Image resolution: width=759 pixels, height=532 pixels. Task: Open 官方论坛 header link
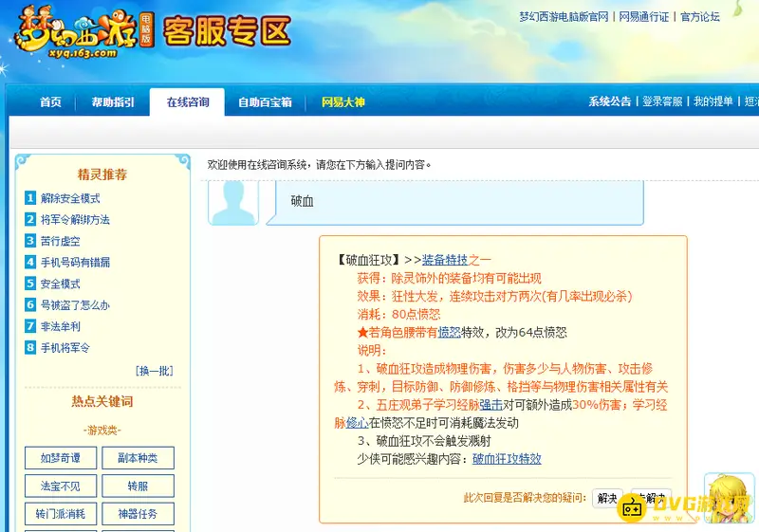700,17
